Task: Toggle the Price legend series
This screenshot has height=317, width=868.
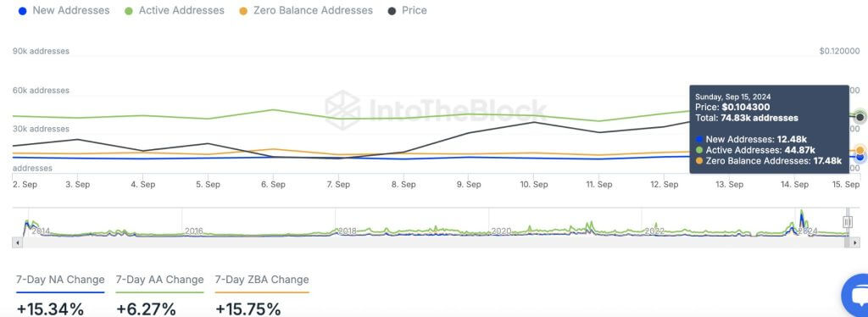Action: [408, 10]
